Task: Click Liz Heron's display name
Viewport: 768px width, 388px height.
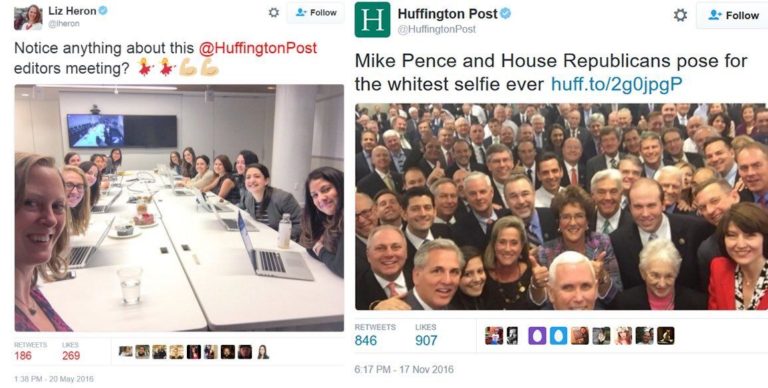Action: click(x=72, y=10)
